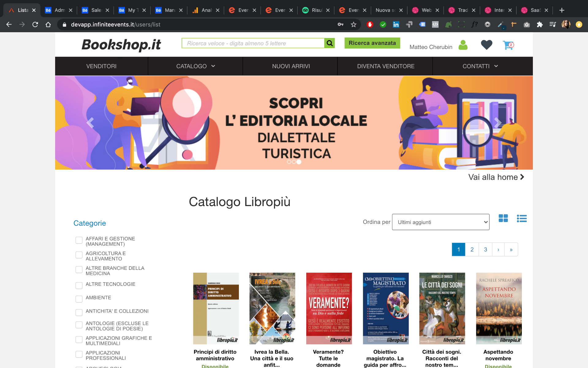Open Aspettando novembre book cover
Viewport: 588px width, 368px height.
(x=499, y=308)
